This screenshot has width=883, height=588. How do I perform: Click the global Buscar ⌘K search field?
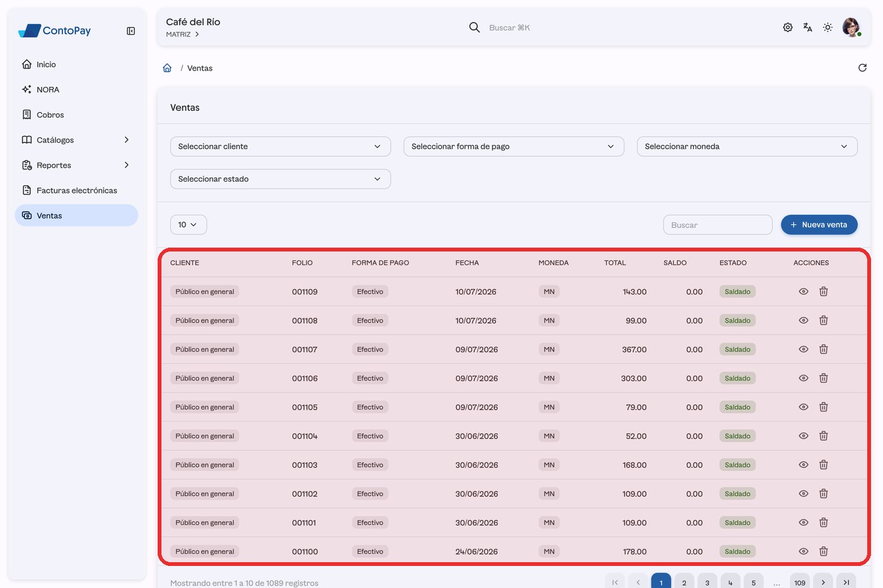pos(510,28)
